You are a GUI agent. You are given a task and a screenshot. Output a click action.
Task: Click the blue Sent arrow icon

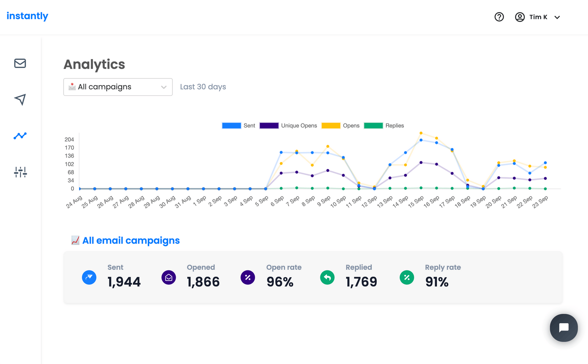coord(89,277)
